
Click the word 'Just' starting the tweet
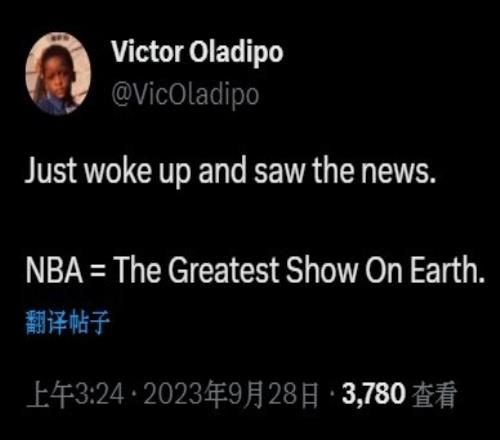point(50,171)
